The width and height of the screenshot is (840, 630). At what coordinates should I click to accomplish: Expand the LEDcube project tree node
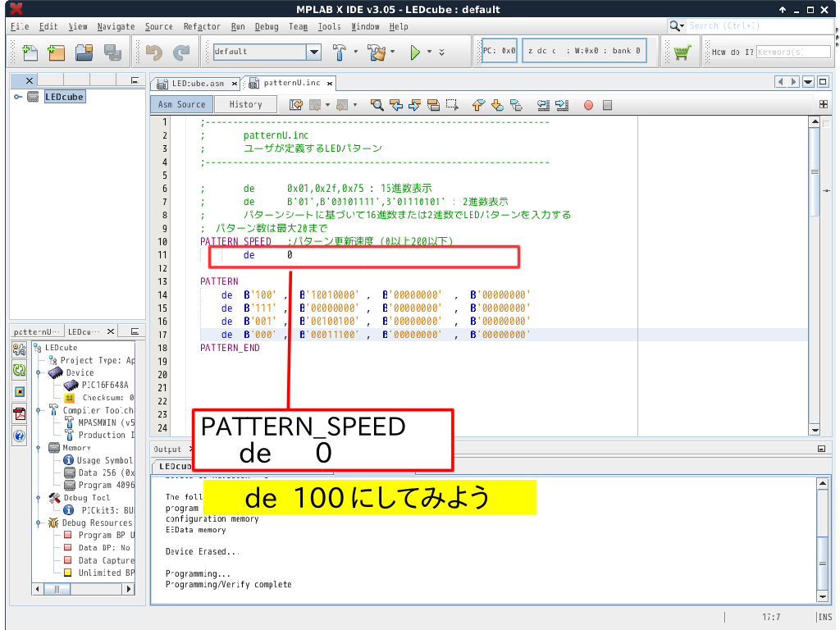click(x=18, y=97)
